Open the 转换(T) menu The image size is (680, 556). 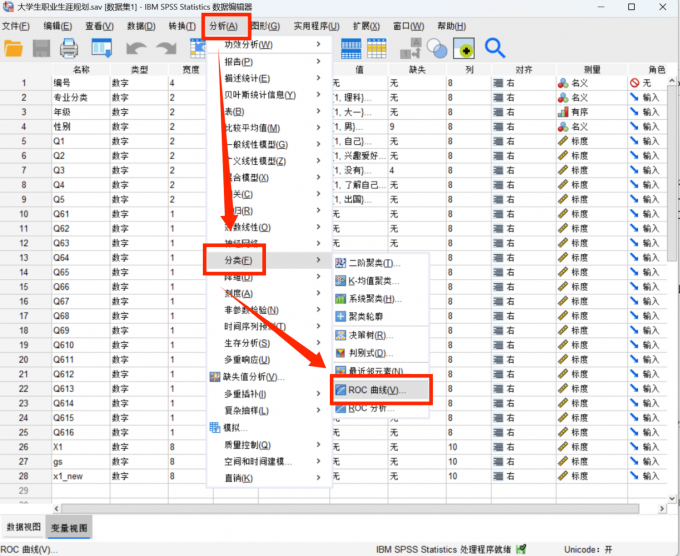pyautogui.click(x=182, y=26)
